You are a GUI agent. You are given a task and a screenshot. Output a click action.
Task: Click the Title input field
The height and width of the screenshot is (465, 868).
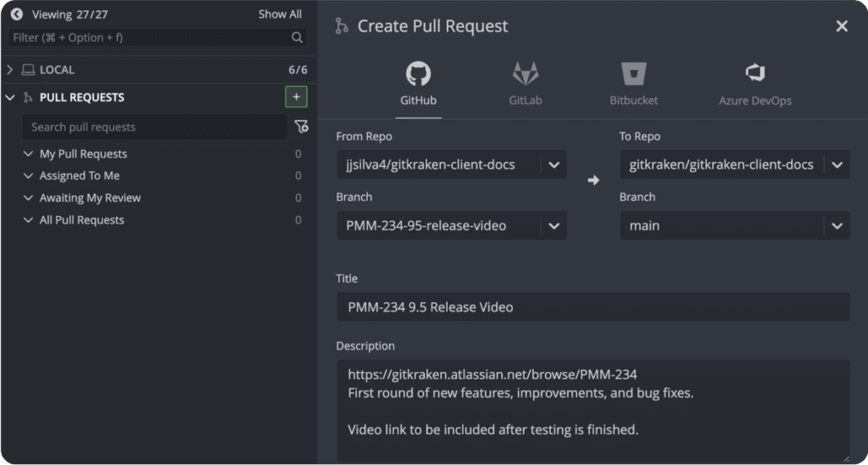pyautogui.click(x=593, y=307)
